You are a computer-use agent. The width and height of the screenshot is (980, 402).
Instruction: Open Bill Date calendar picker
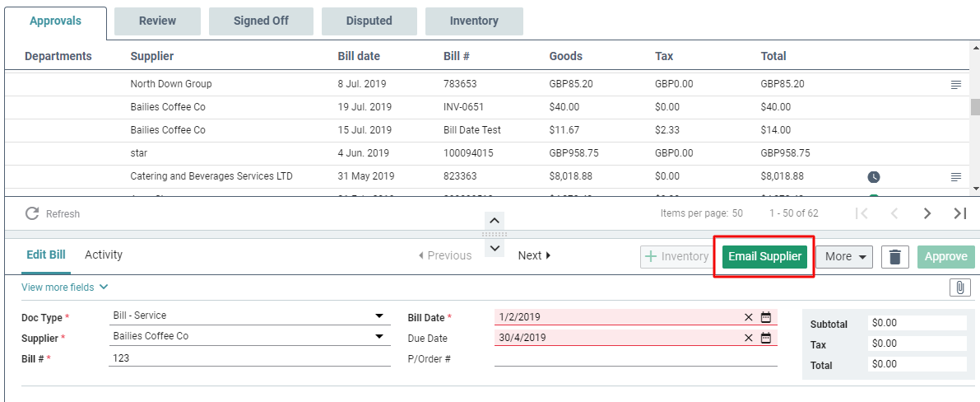[x=766, y=316]
